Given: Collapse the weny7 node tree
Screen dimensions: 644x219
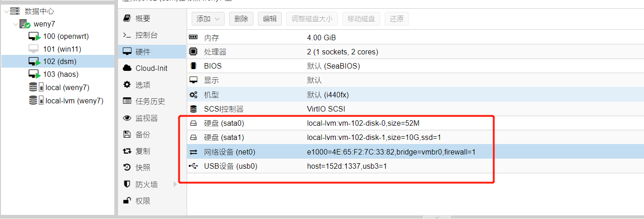Looking at the screenshot, I should 16,24.
